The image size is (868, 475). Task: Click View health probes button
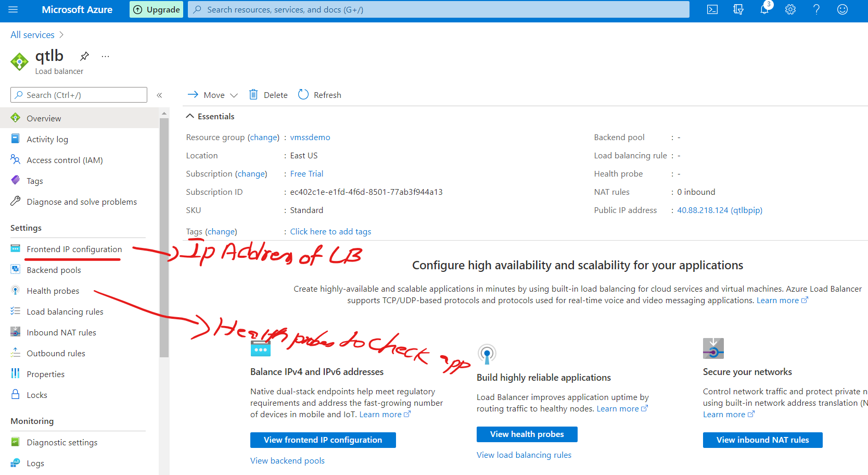[x=527, y=434]
